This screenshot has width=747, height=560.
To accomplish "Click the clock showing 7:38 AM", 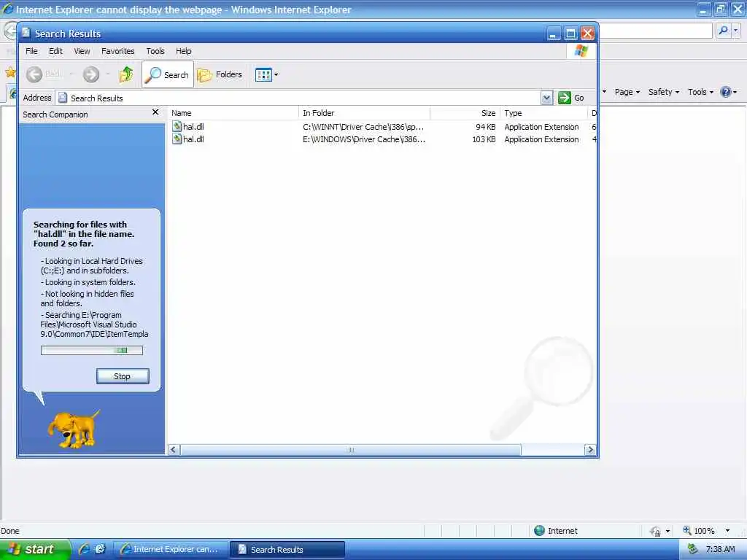I will pos(720,550).
